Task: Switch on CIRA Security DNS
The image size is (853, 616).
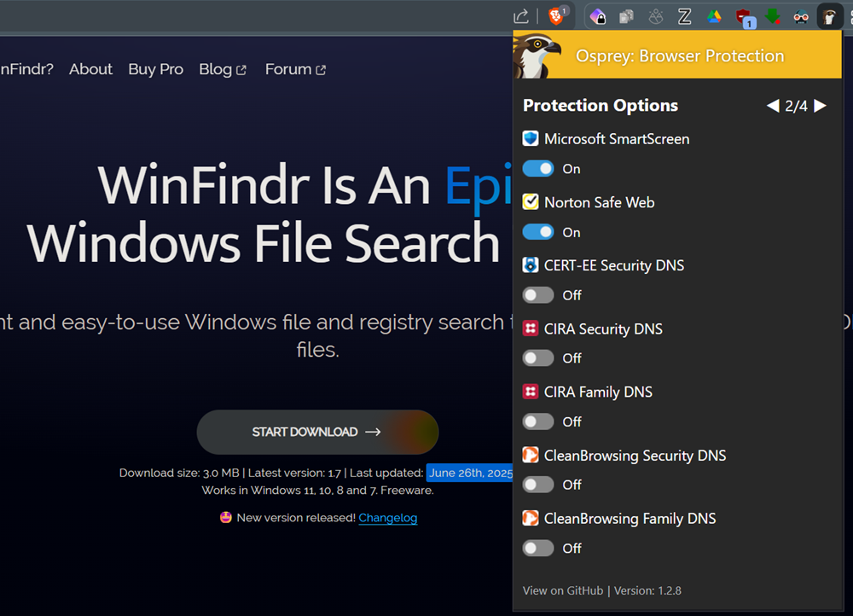Action: (538, 358)
